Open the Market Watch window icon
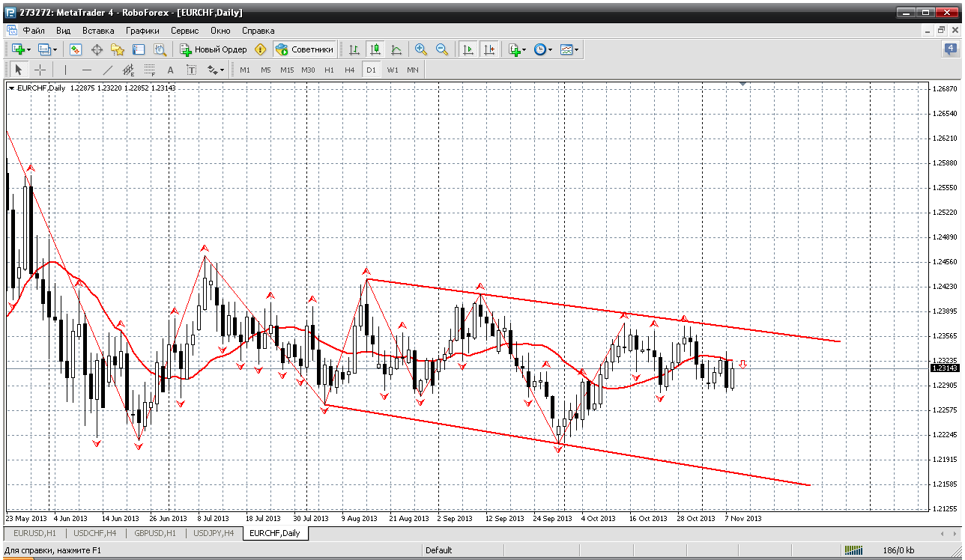 click(x=76, y=49)
